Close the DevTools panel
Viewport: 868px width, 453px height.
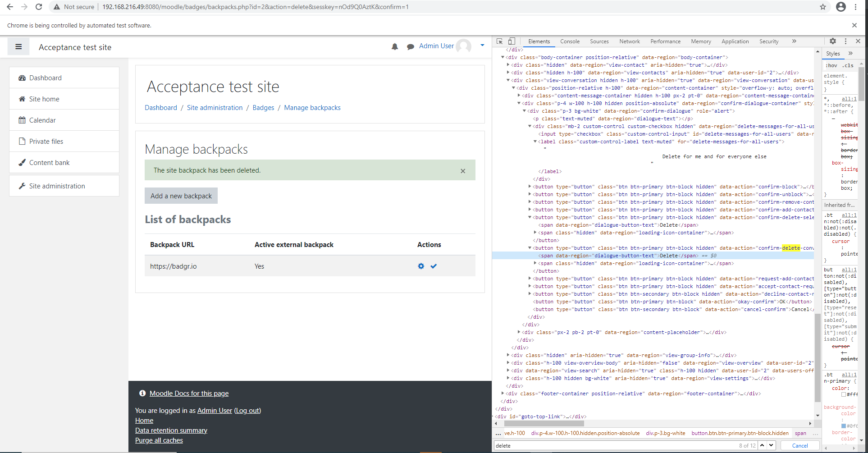[x=858, y=41]
